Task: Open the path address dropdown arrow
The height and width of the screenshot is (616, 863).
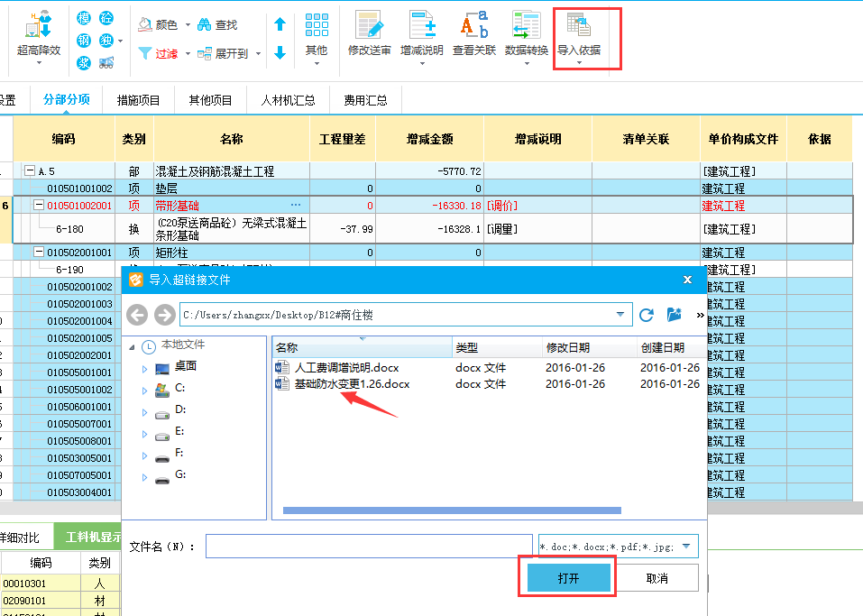Action: click(620, 315)
